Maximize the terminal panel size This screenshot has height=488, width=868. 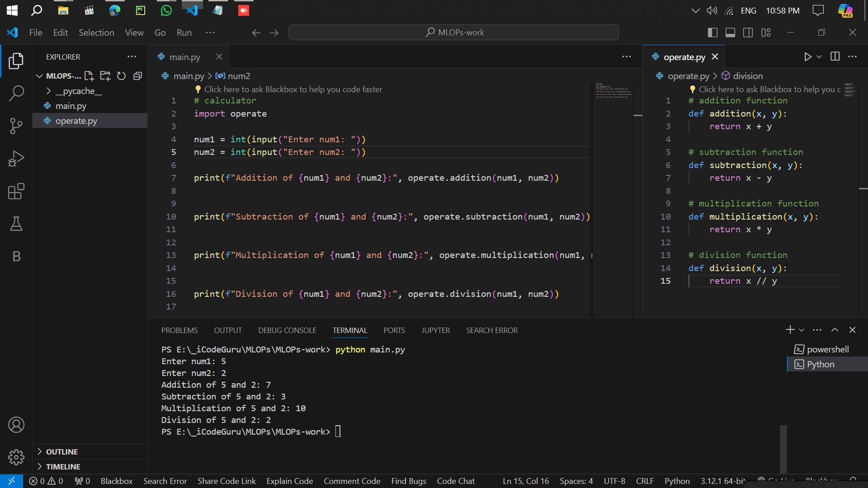point(835,330)
